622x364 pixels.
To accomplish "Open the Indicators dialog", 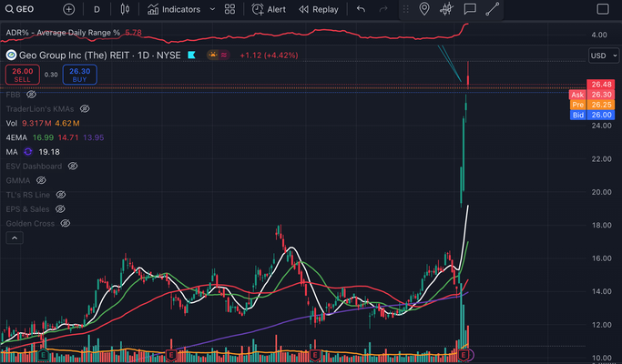I will pyautogui.click(x=174, y=9).
